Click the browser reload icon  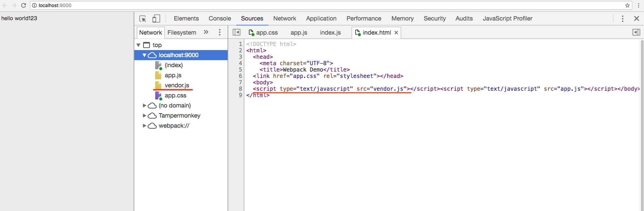[24, 5]
